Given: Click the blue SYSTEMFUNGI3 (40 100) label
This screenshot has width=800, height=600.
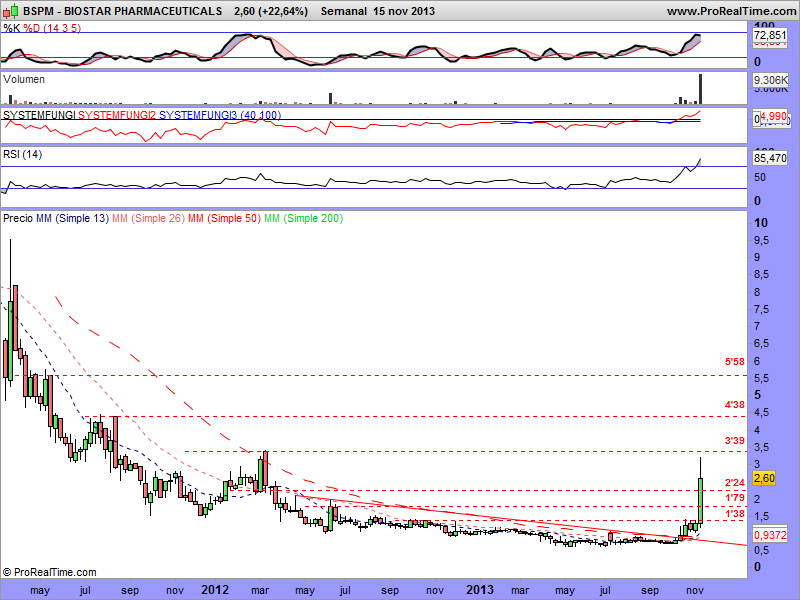Looking at the screenshot, I should pos(220,115).
